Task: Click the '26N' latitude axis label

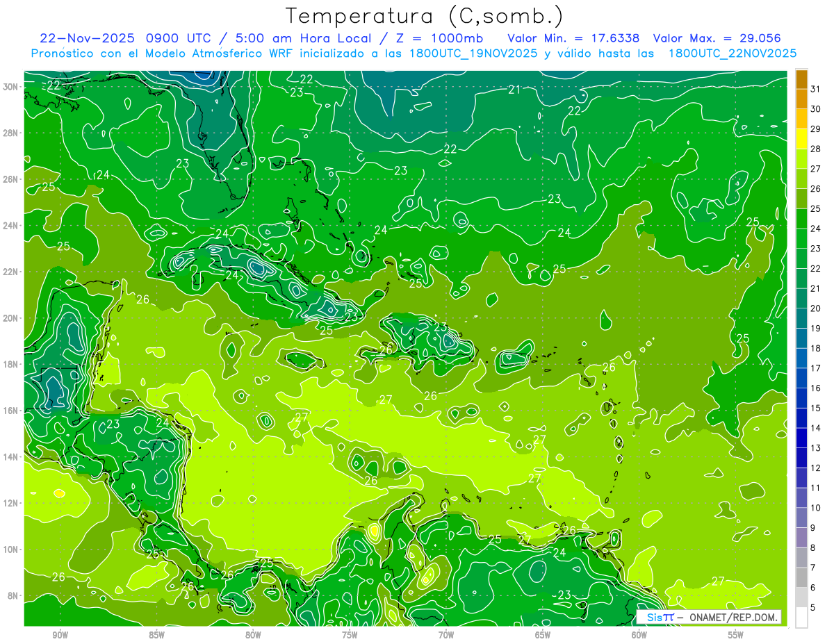Action: coord(10,179)
